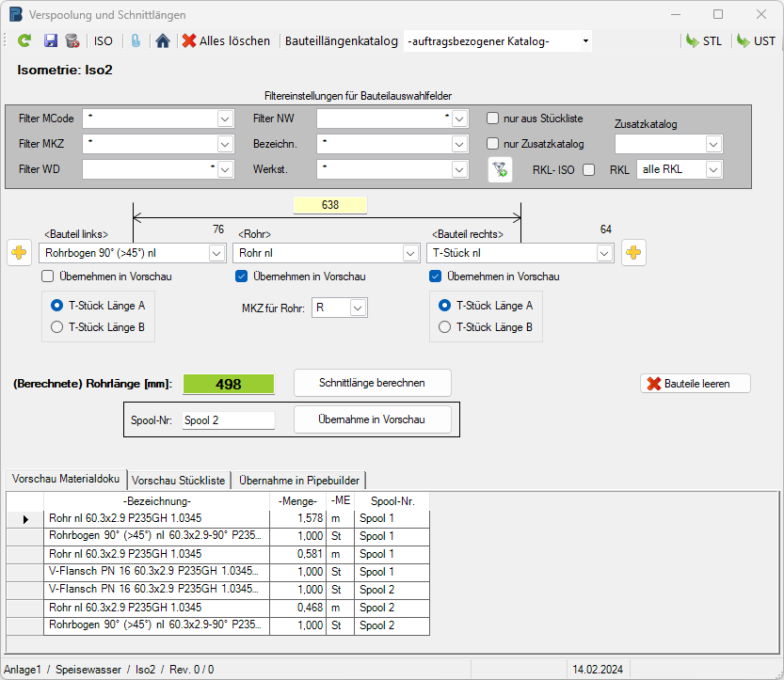Click the paperclip attachment icon

[x=135, y=41]
